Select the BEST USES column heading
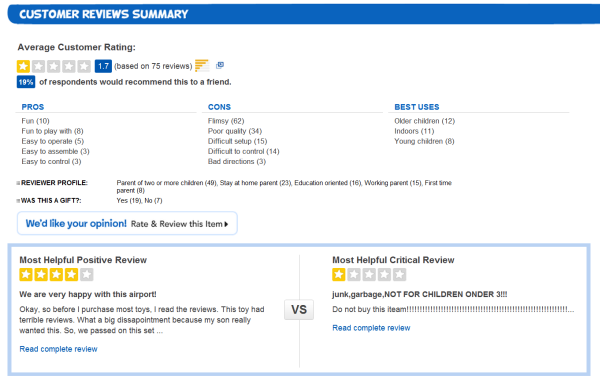600x383 pixels. click(x=417, y=107)
